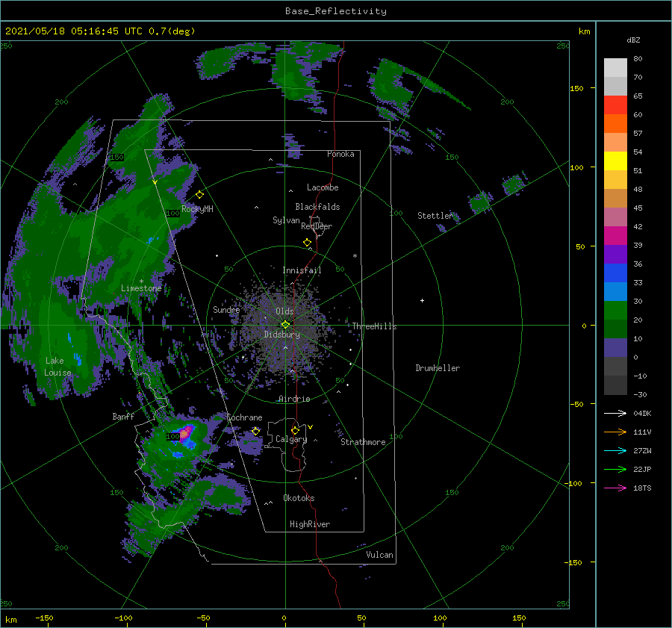Click the yellow radar-site marker above Didsbury
This screenshot has height=628, width=672.
tap(285, 325)
